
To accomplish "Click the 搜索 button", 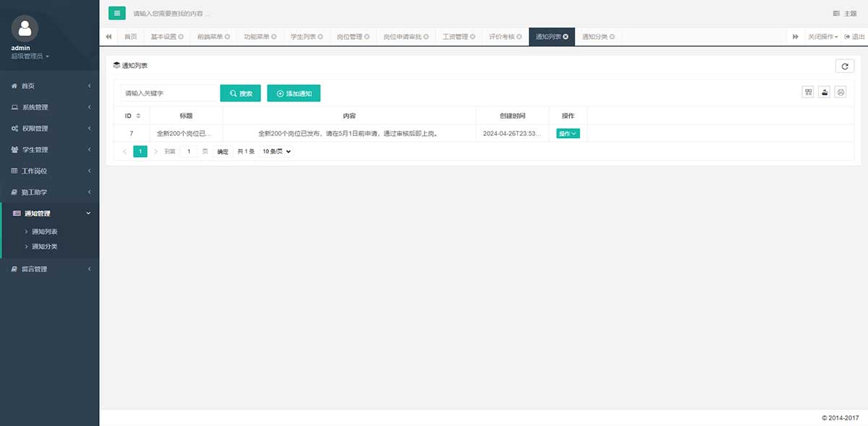I will [x=240, y=93].
